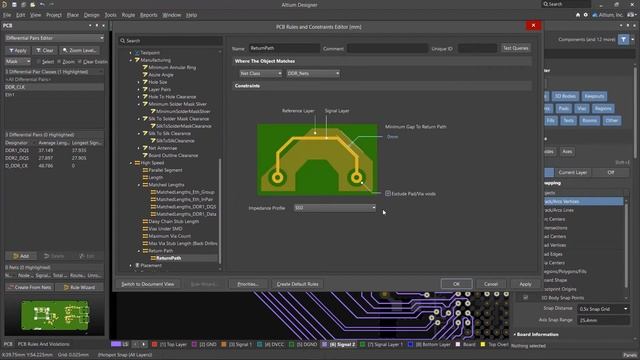Click the home icon near Altium account
The image size is (640, 360).
[578, 15]
